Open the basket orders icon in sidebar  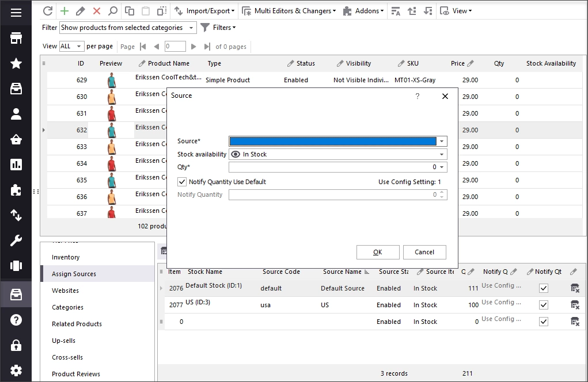click(16, 139)
